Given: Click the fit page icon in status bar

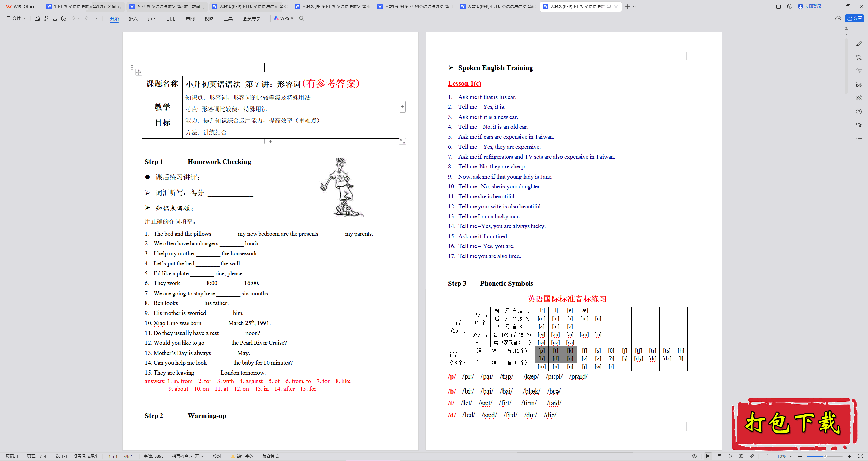Looking at the screenshot, I should click(766, 456).
